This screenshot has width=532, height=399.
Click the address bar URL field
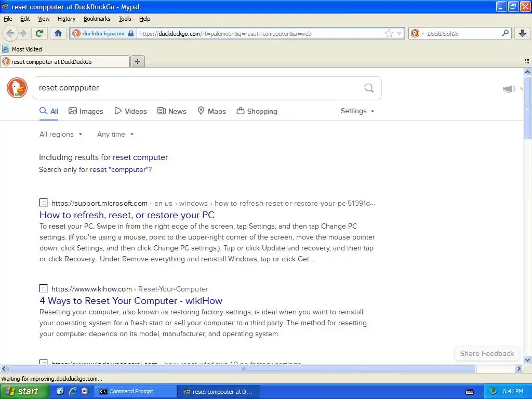(260, 33)
